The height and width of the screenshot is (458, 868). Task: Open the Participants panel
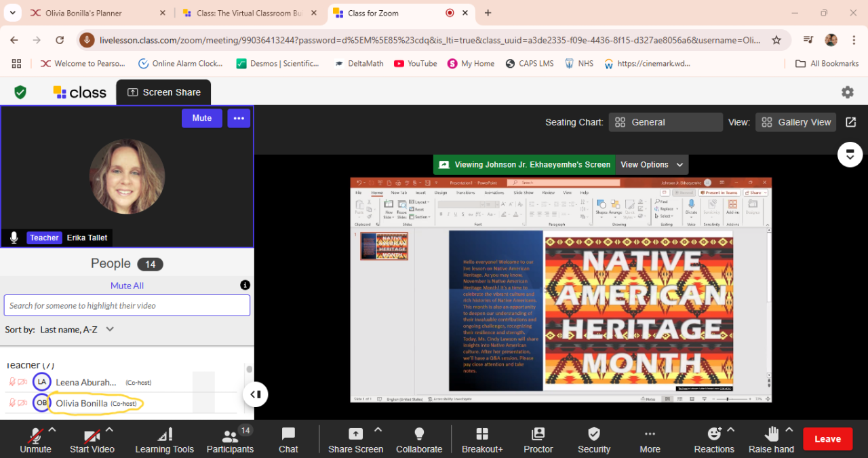pos(231,440)
